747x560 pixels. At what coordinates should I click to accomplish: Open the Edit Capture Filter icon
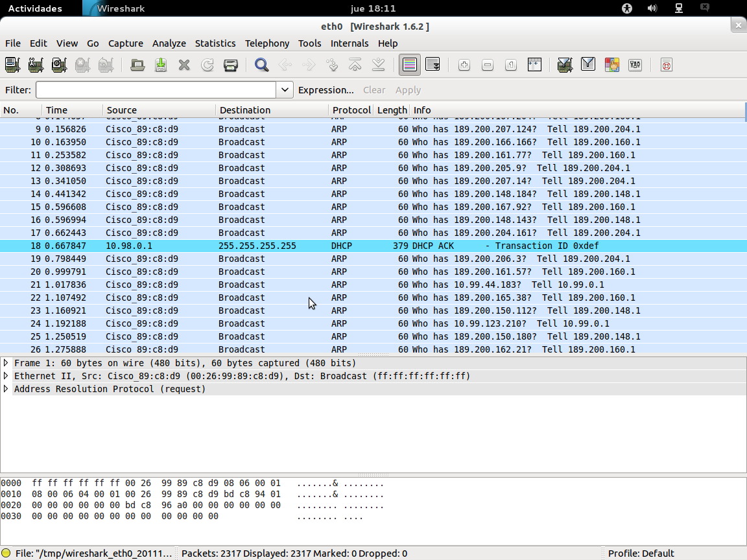tap(564, 65)
